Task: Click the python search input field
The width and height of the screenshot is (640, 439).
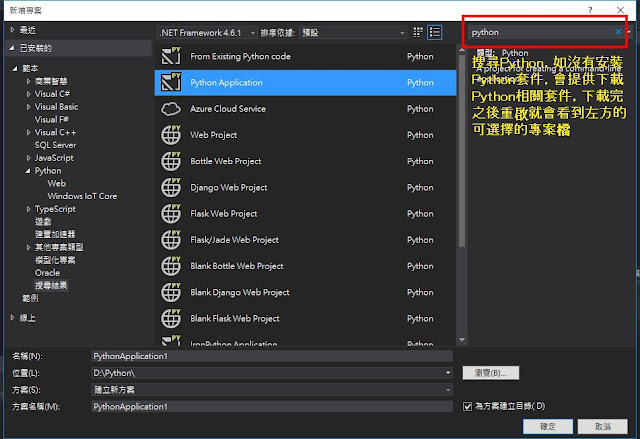Action: click(x=541, y=32)
